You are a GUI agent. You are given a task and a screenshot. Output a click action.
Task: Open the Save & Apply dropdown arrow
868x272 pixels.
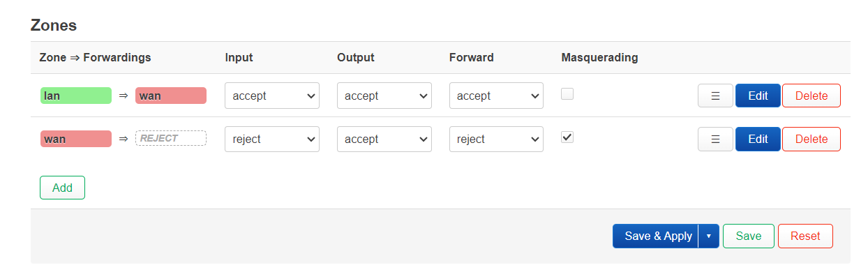click(708, 236)
